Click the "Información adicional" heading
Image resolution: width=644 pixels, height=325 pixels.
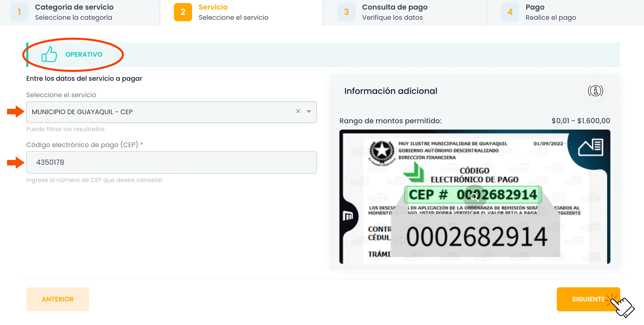pos(391,91)
